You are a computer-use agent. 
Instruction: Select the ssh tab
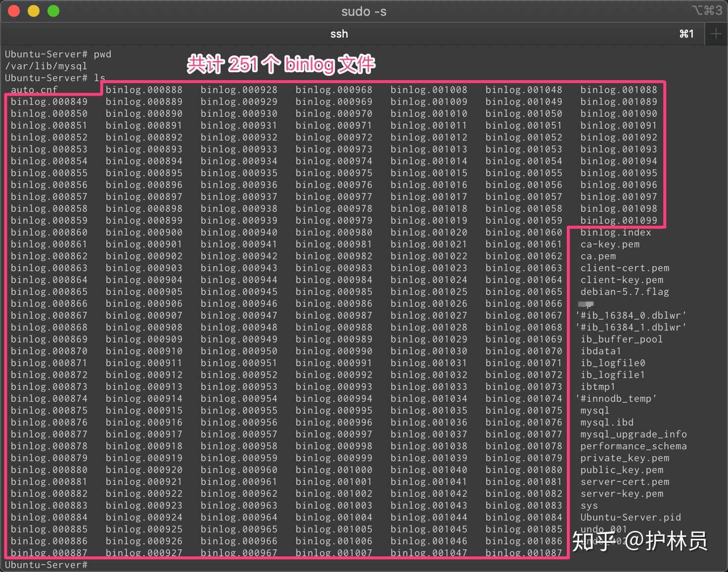(339, 34)
